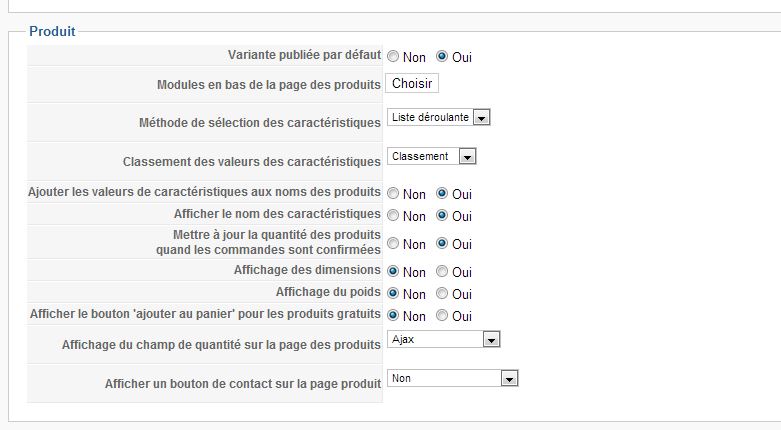The image size is (781, 430).
Task: Enable Mettre à jour la quantité des produits
Action: coord(442,243)
